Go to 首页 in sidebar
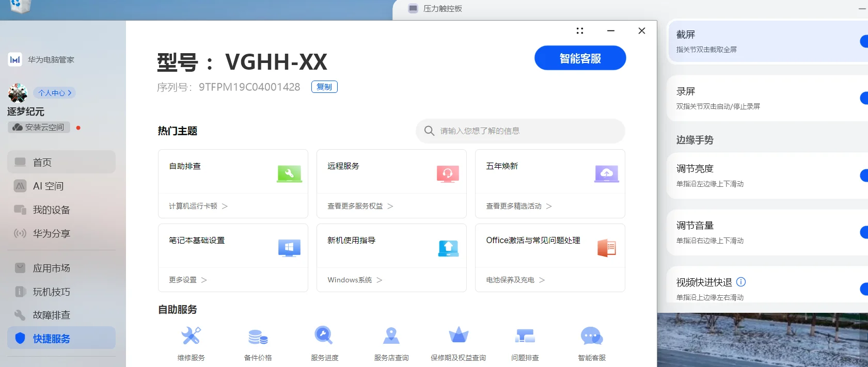 point(61,162)
